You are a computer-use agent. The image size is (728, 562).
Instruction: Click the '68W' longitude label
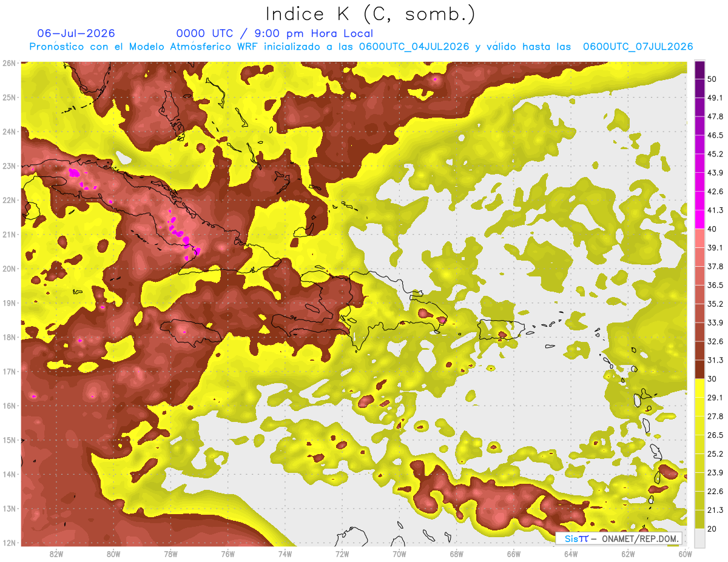[456, 554]
